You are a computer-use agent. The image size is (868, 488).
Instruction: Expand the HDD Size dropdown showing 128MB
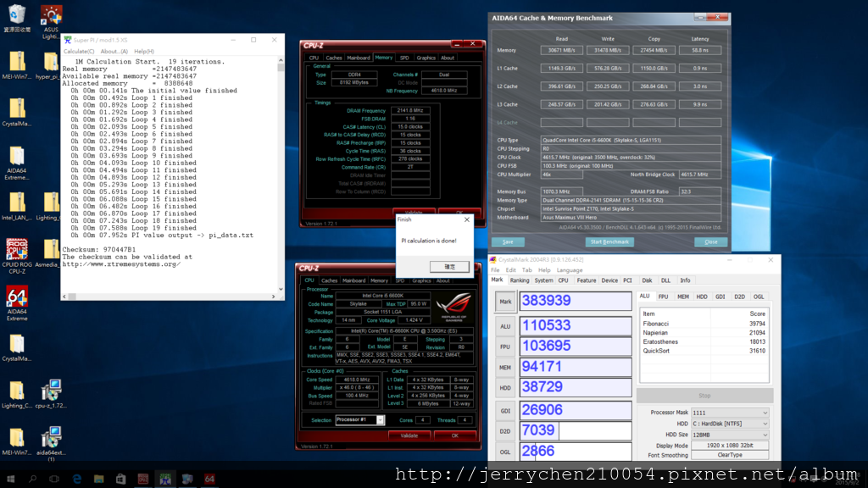click(730, 435)
